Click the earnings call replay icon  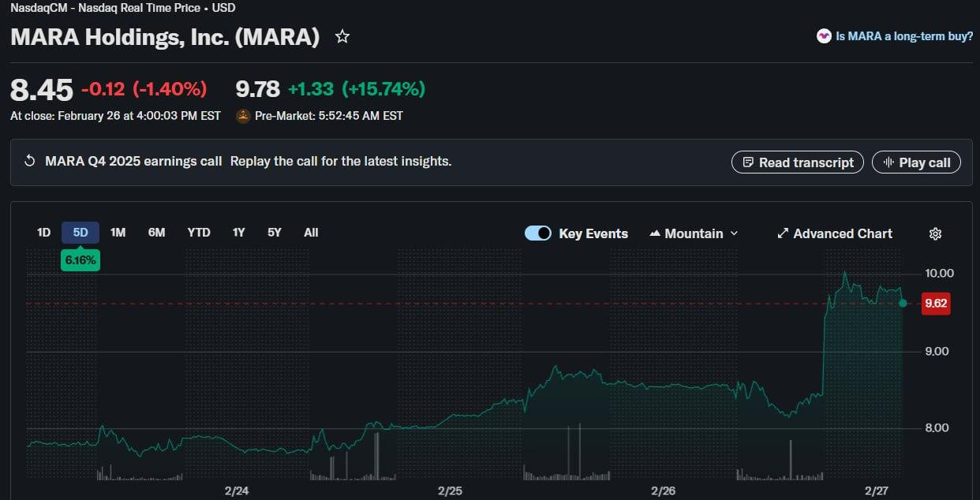[30, 162]
